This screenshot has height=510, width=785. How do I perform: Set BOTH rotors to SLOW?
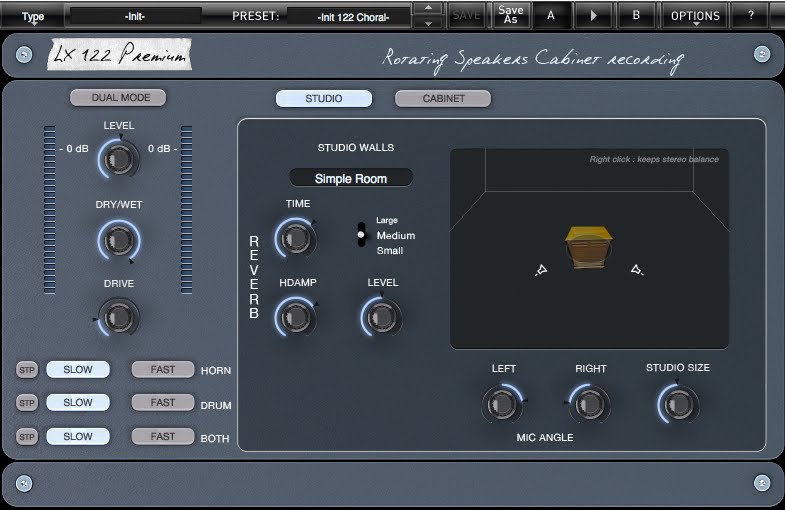tap(78, 436)
